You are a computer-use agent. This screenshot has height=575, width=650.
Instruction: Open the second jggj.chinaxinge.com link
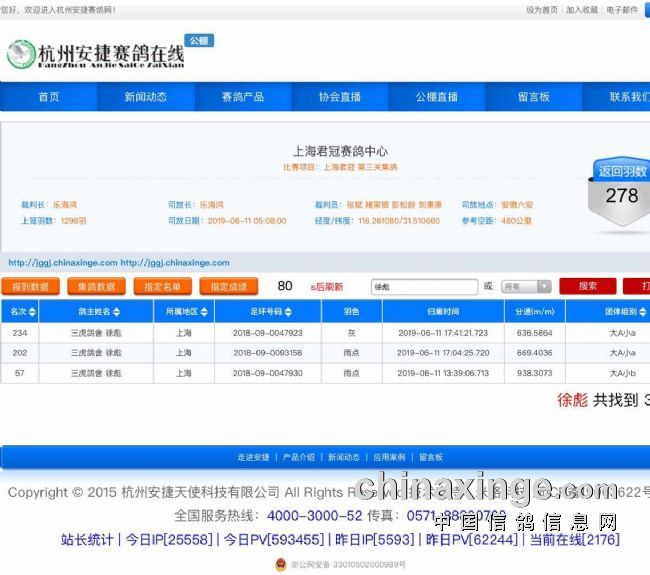tap(175, 263)
